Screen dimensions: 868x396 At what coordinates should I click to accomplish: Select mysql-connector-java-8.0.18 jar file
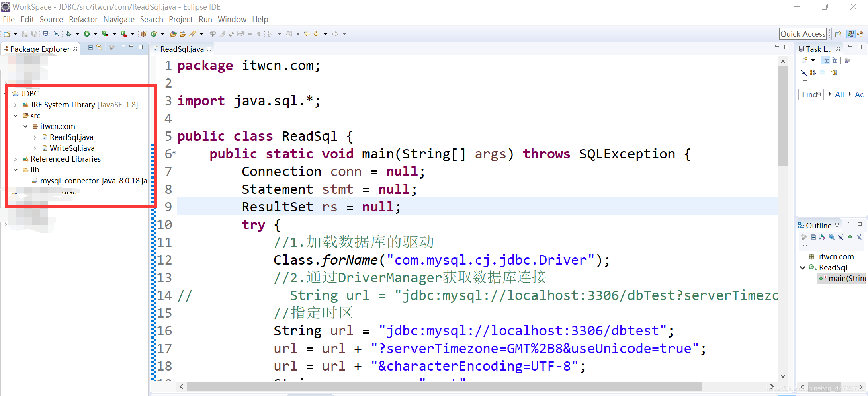89,181
